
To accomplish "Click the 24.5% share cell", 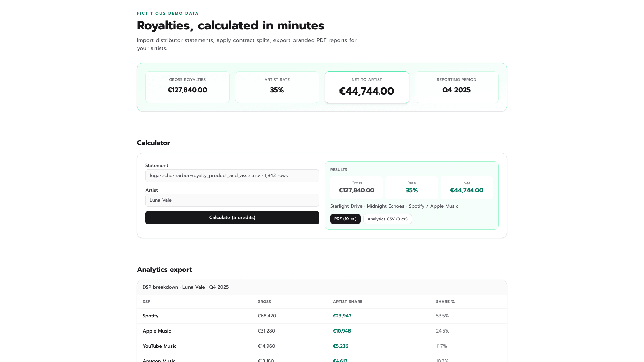I will tap(442, 331).
